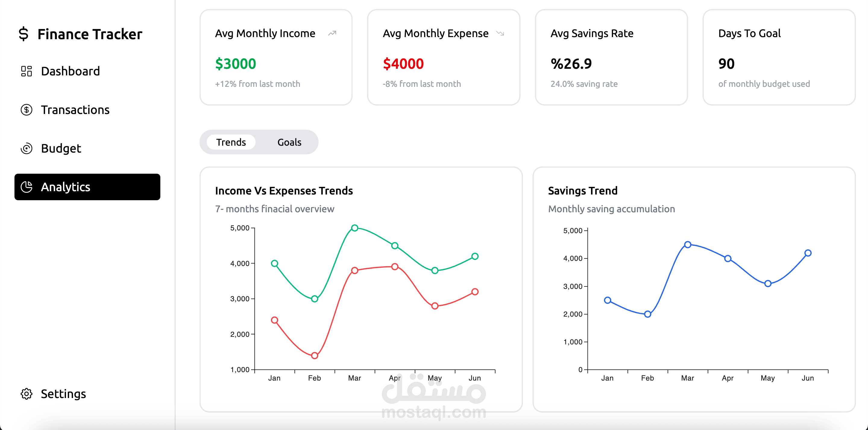Click the Mar point on blue savings line

pyautogui.click(x=688, y=245)
